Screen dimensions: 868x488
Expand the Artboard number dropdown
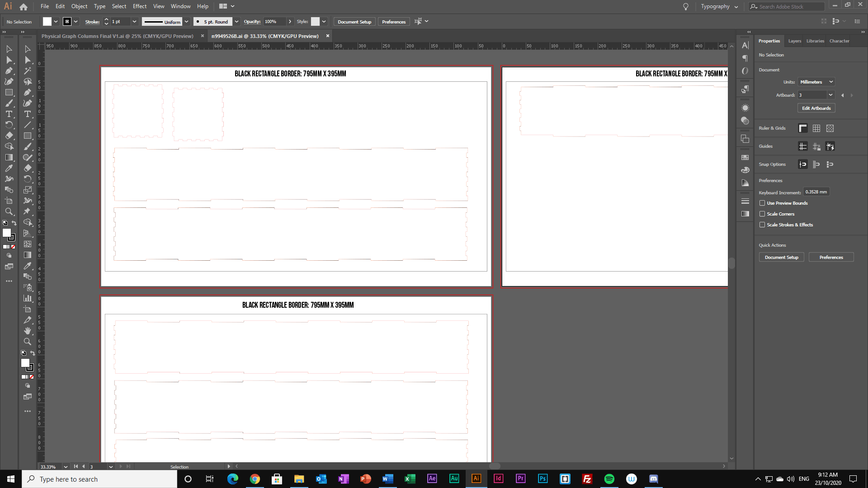click(x=830, y=95)
